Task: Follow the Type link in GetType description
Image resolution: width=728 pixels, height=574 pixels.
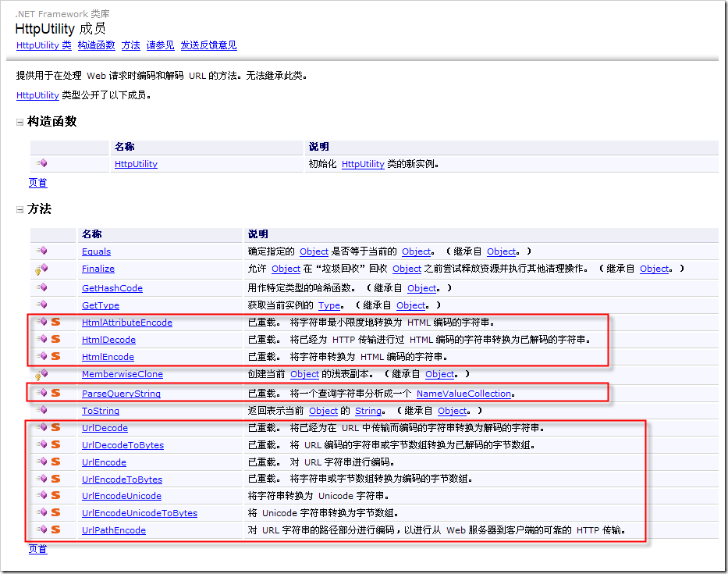Action: point(329,305)
